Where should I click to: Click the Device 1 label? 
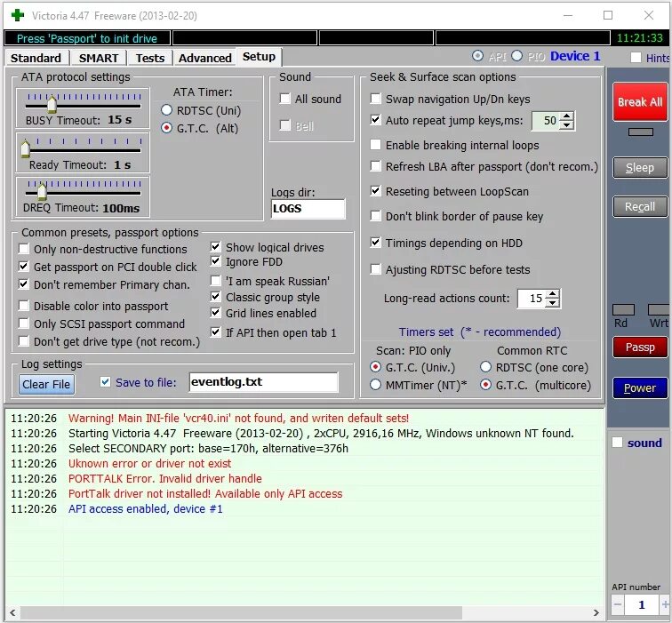pyautogui.click(x=575, y=56)
